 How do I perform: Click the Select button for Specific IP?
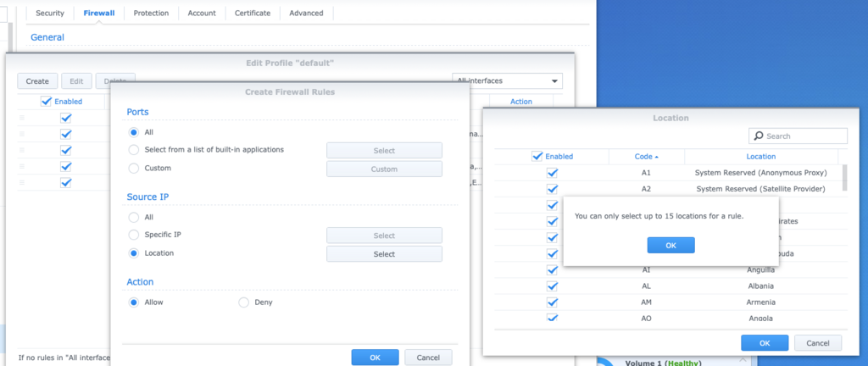point(384,236)
